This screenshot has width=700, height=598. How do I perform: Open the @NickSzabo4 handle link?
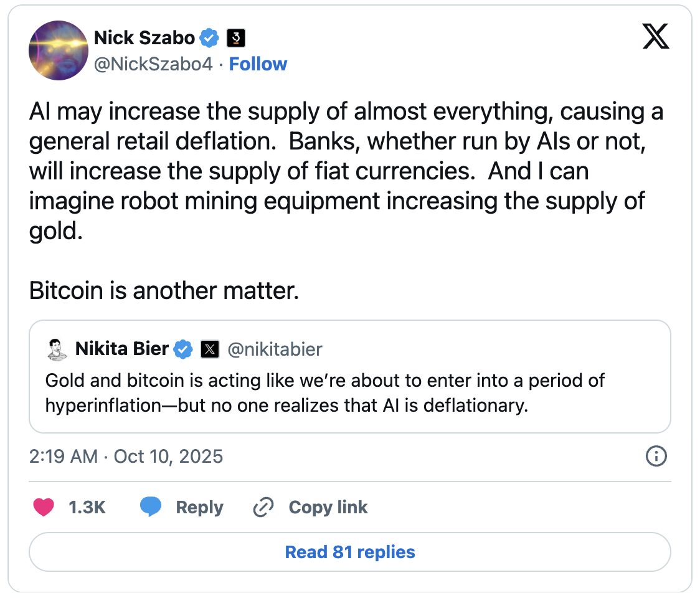pos(153,64)
